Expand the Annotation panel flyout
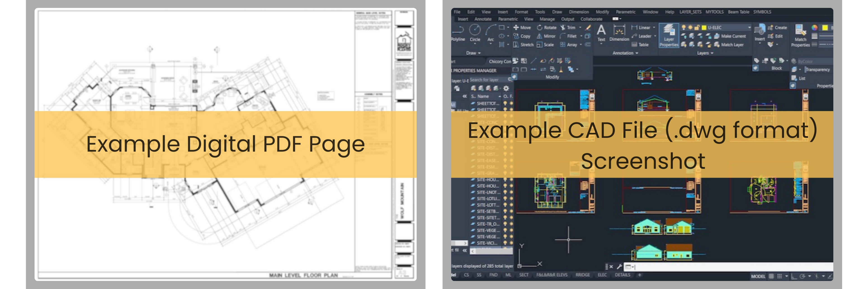The image size is (868, 289). pyautogui.click(x=625, y=53)
